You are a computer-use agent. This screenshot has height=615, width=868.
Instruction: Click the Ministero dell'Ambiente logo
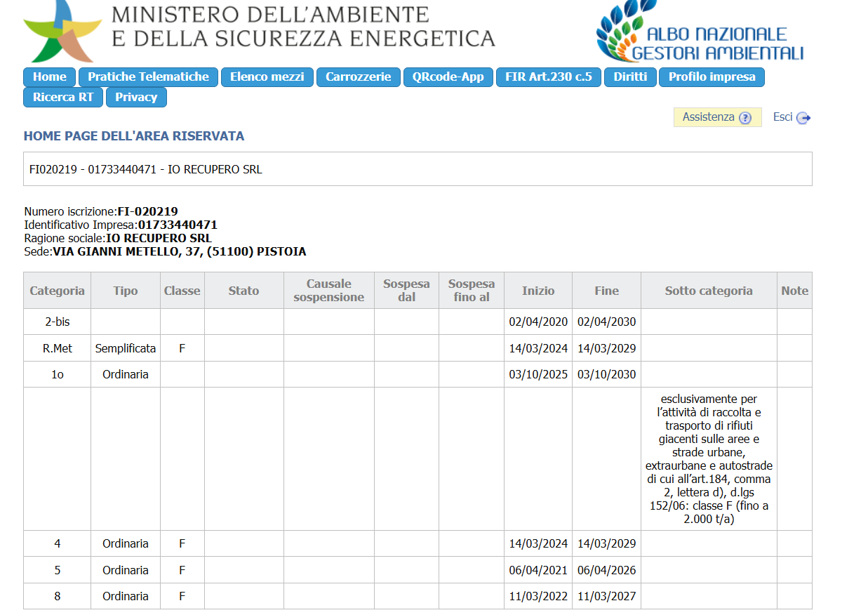(62, 32)
